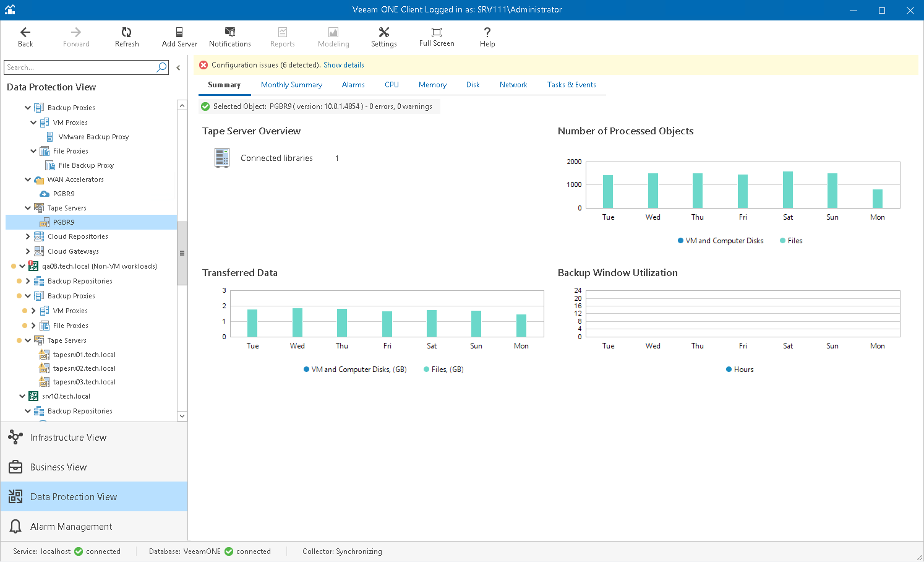The height and width of the screenshot is (562, 924).
Task: Dismiss configuration issues error icon
Action: [x=203, y=65]
